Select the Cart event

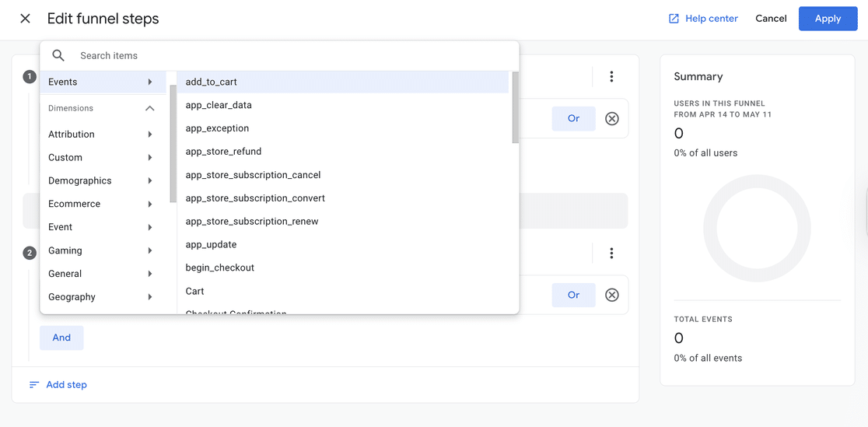[x=343, y=292]
